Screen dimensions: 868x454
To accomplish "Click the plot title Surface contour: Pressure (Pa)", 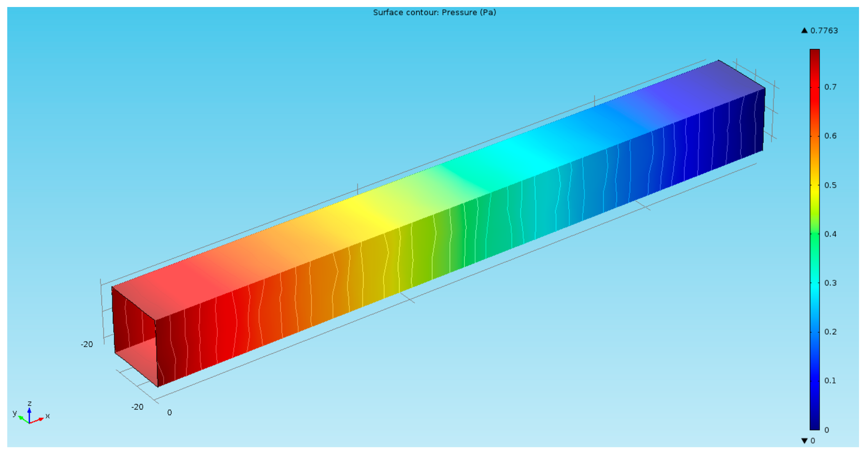I will point(434,12).
